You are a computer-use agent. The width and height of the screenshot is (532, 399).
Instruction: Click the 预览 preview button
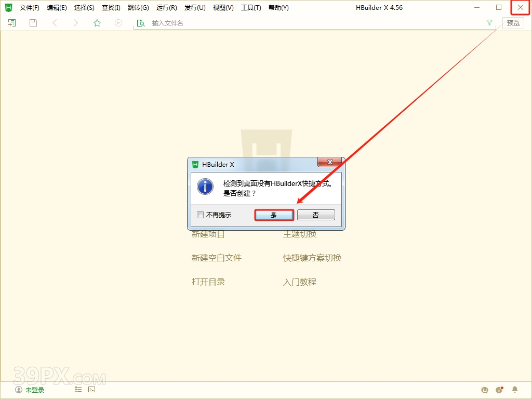pyautogui.click(x=513, y=23)
